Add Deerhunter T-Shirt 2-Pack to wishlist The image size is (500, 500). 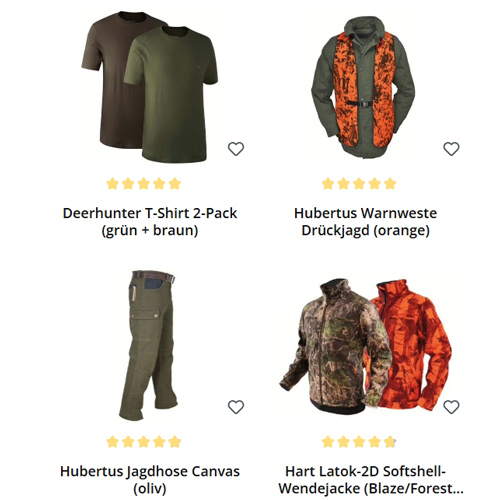pyautogui.click(x=236, y=149)
